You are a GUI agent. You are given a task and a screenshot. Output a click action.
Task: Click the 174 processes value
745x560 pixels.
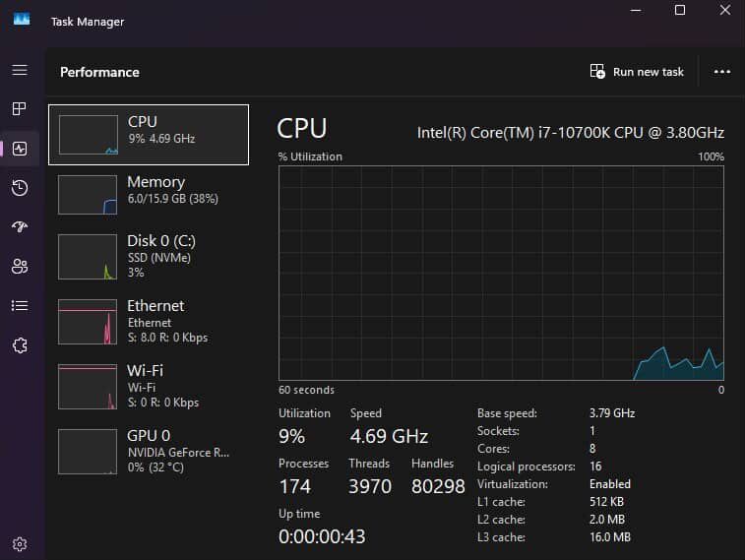pyautogui.click(x=294, y=486)
